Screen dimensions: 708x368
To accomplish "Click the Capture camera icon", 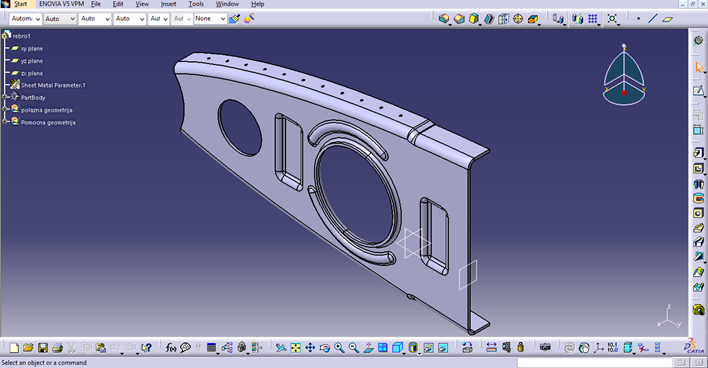I will pyautogui.click(x=545, y=348).
